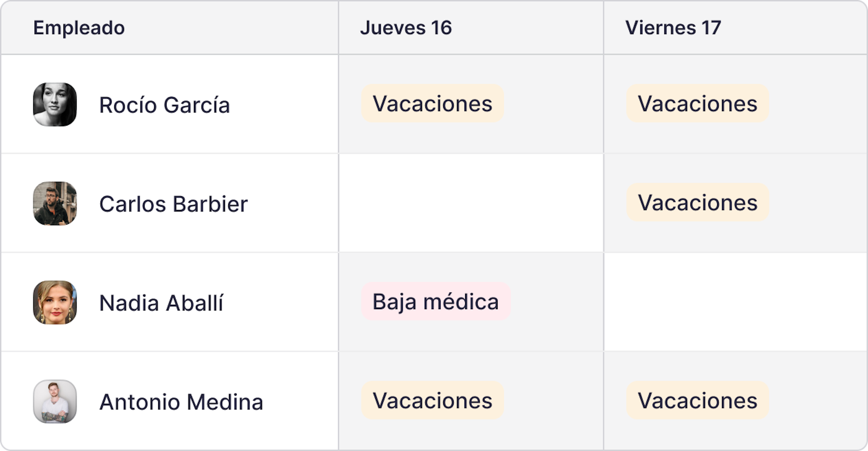The image size is (868, 451).
Task: Open Carlos Barbier's employee name
Action: pyautogui.click(x=174, y=204)
